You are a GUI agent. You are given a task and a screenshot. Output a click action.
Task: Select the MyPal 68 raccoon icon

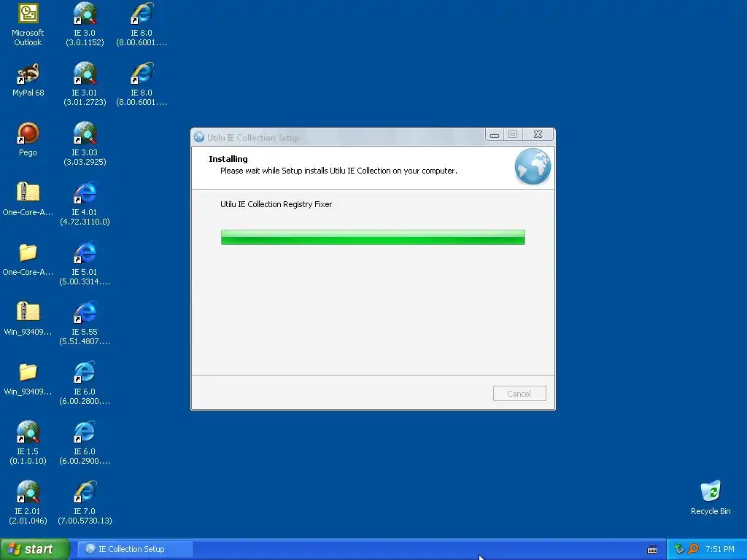pyautogui.click(x=28, y=74)
